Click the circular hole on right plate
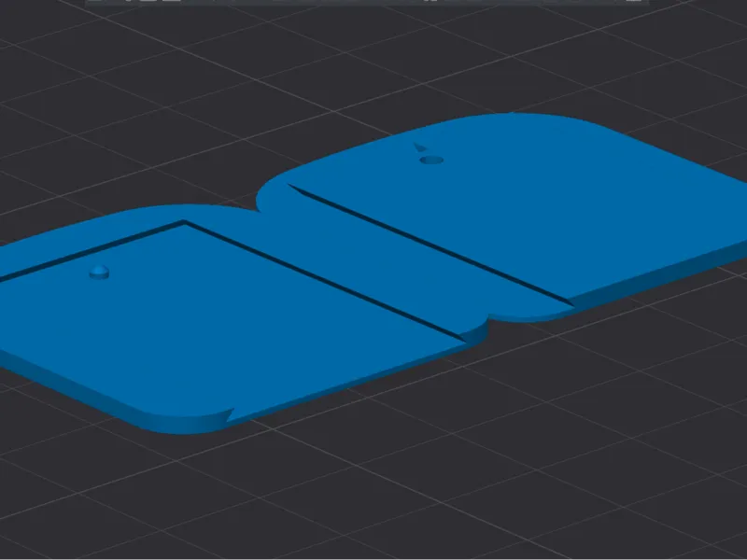 coord(431,160)
